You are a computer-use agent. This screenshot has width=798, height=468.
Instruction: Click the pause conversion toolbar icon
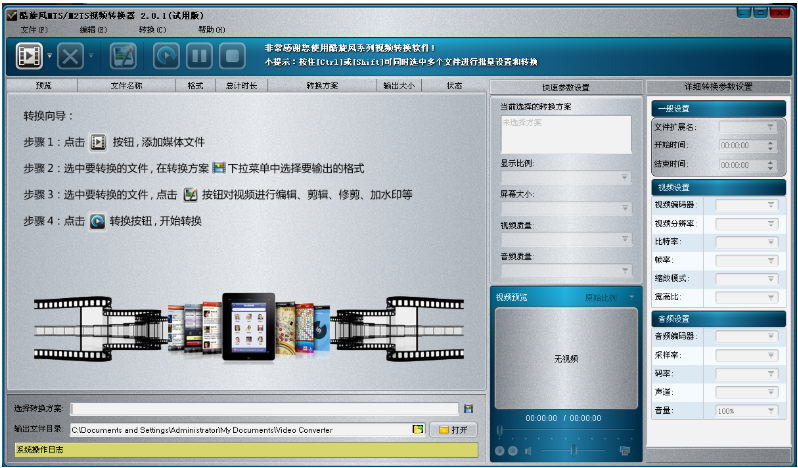point(200,55)
